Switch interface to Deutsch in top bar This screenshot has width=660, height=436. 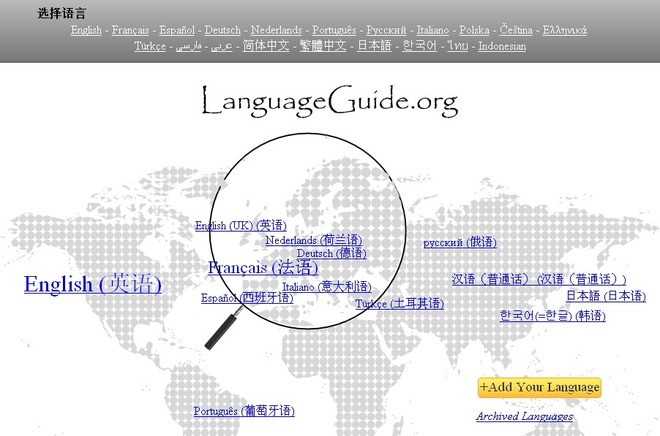point(223,30)
